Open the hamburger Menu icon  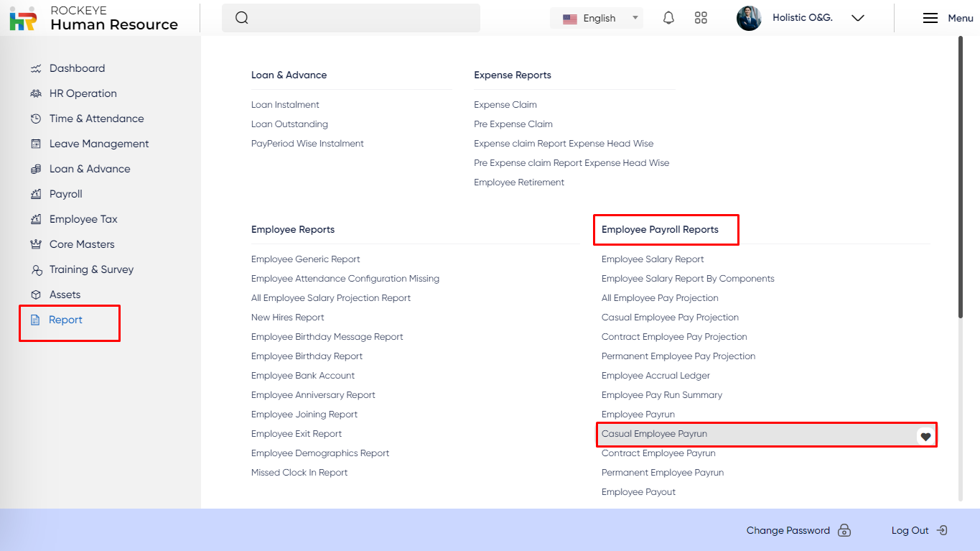[x=930, y=18]
